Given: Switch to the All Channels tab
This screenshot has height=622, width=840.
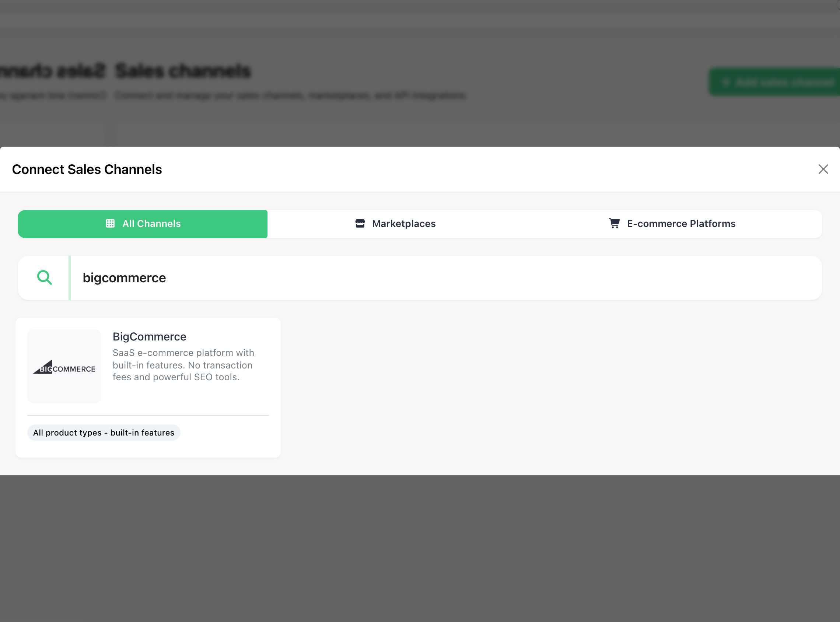Looking at the screenshot, I should click(143, 224).
